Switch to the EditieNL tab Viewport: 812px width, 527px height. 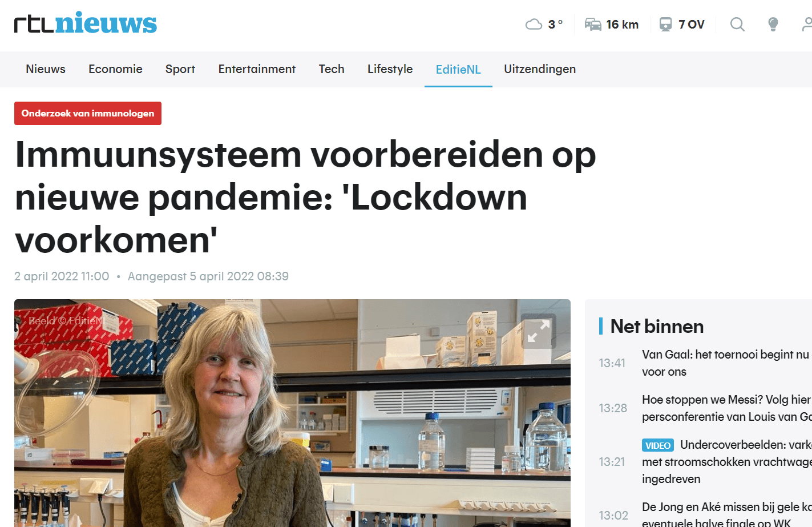point(458,70)
